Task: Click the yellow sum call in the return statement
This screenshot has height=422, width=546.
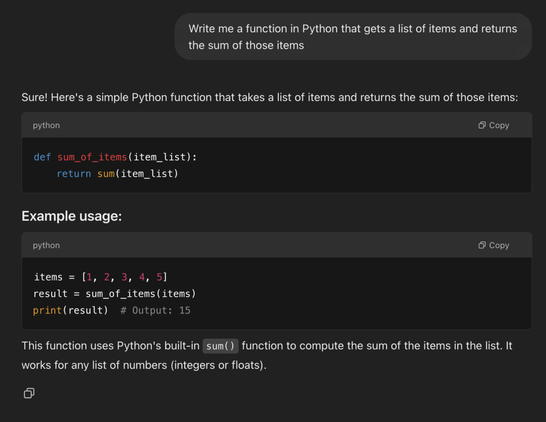Action: tap(106, 174)
